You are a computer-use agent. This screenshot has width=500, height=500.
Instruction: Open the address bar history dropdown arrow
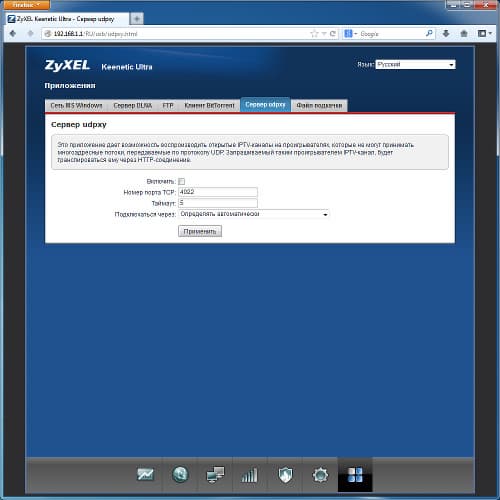point(324,34)
